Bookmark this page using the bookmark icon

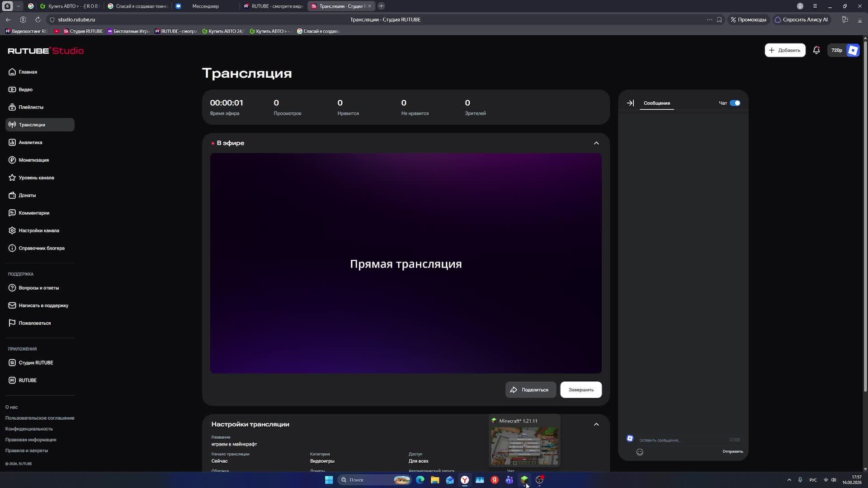coord(719,19)
